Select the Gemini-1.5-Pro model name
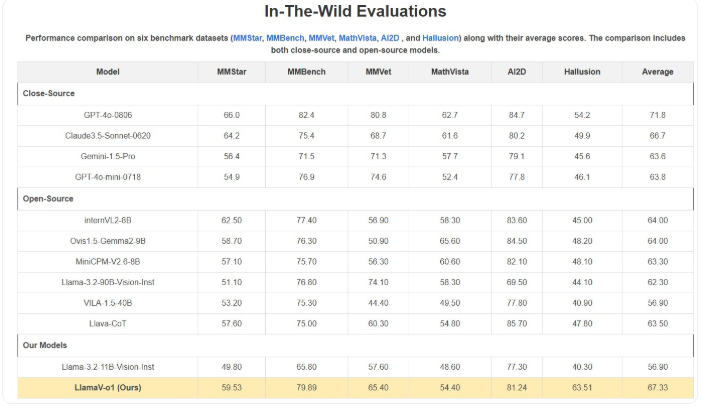The image size is (702, 410). point(107,156)
